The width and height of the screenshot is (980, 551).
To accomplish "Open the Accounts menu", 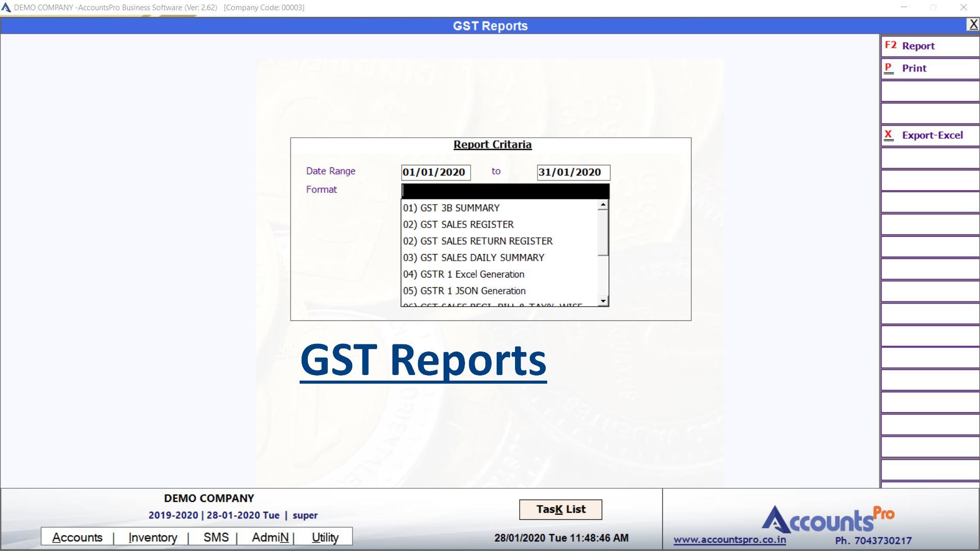I will (77, 537).
